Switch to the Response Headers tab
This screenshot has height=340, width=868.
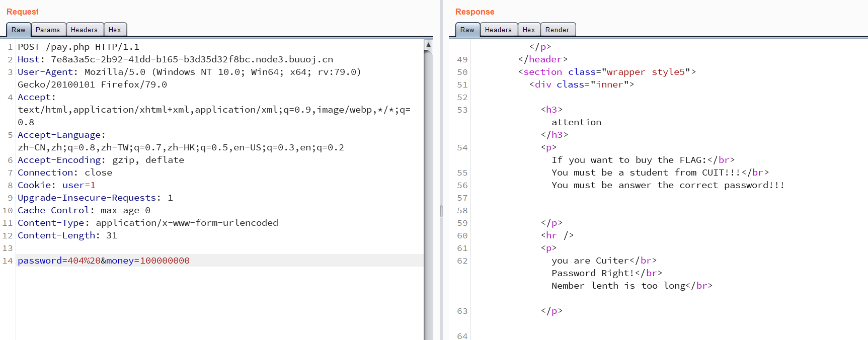click(498, 30)
